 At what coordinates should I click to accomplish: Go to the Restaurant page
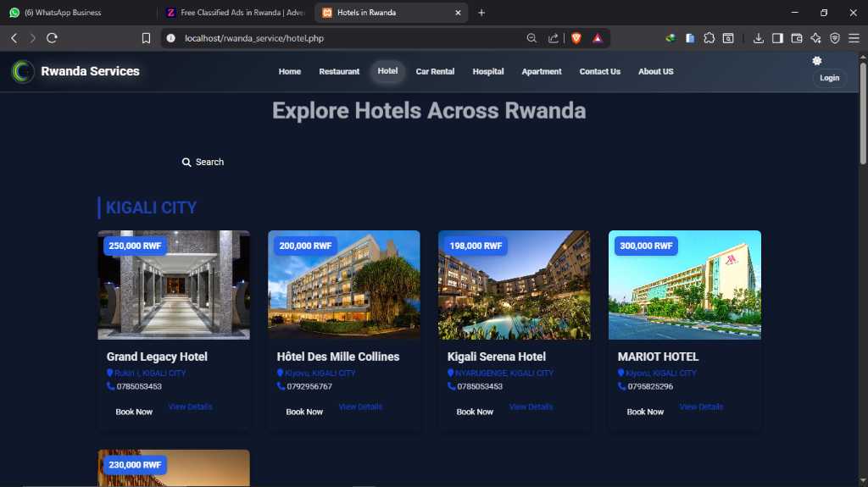click(339, 71)
